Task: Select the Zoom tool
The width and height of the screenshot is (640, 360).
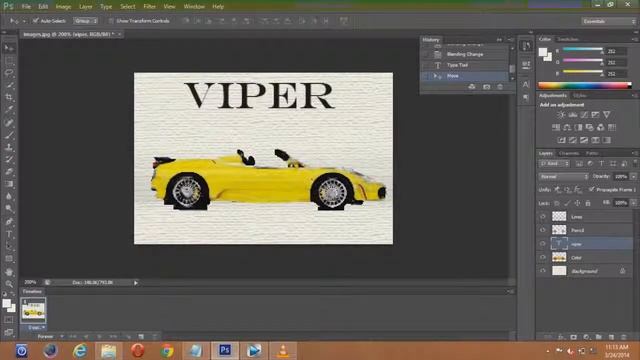Action: (9, 284)
